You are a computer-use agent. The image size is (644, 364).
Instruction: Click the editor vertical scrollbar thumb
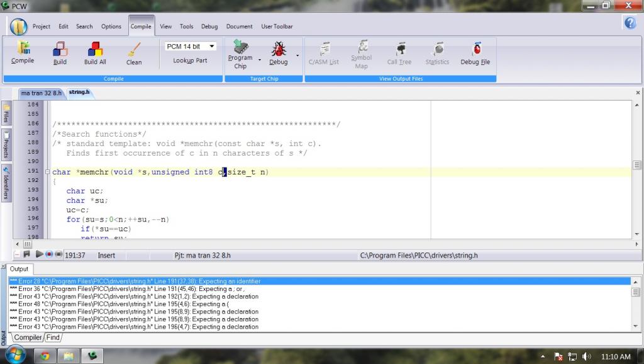coord(637,165)
